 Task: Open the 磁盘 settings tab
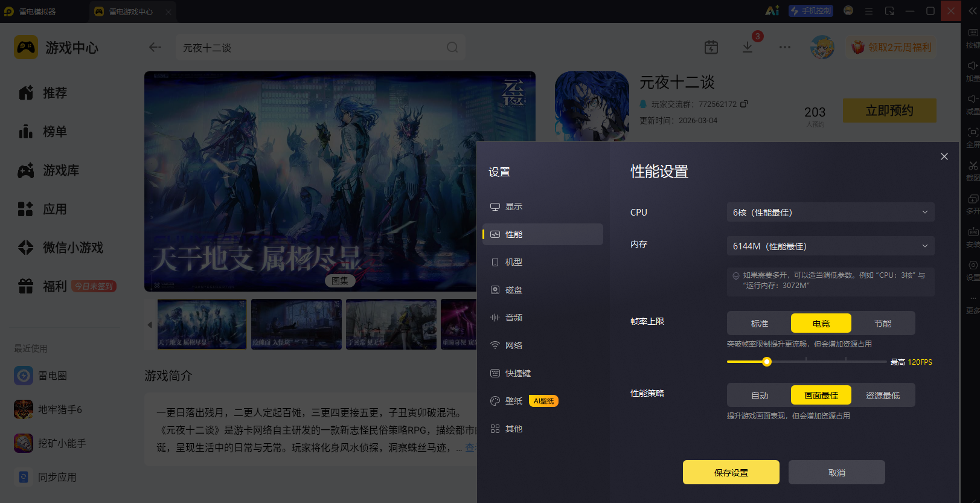543,290
